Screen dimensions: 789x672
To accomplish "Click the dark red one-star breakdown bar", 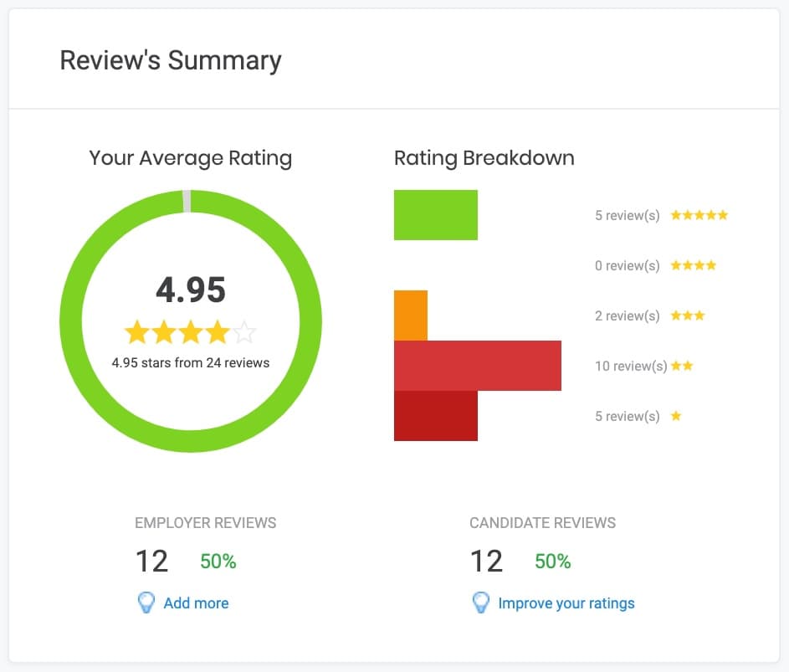I will click(436, 416).
